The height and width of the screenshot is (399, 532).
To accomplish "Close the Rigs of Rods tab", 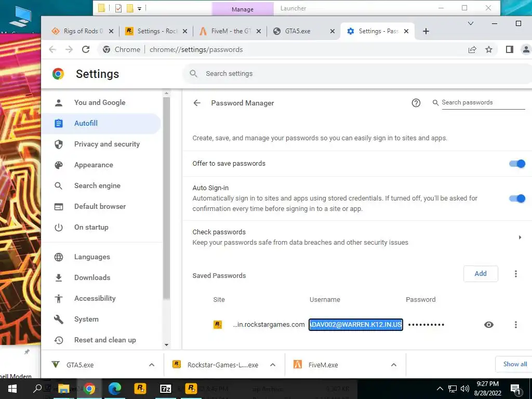I will coord(111,31).
